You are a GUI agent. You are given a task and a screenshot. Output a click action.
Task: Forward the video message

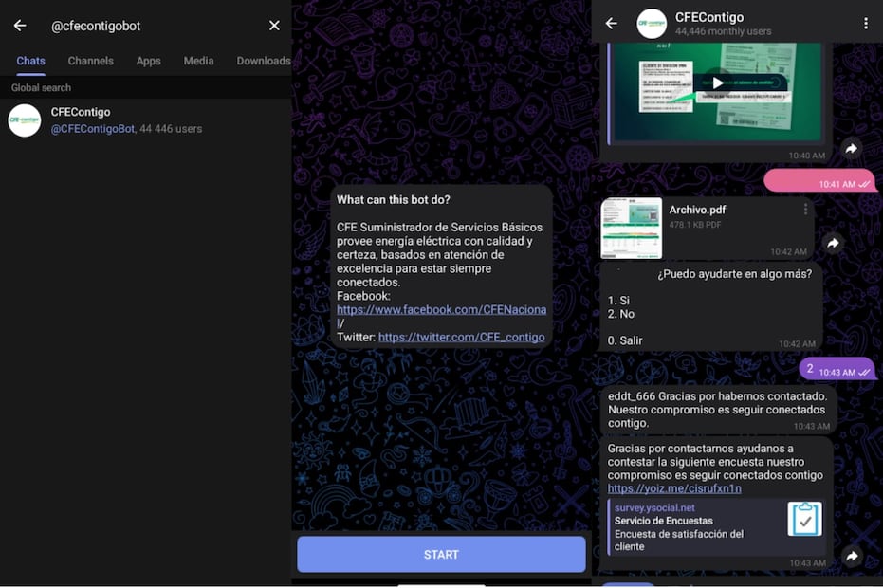tap(851, 149)
